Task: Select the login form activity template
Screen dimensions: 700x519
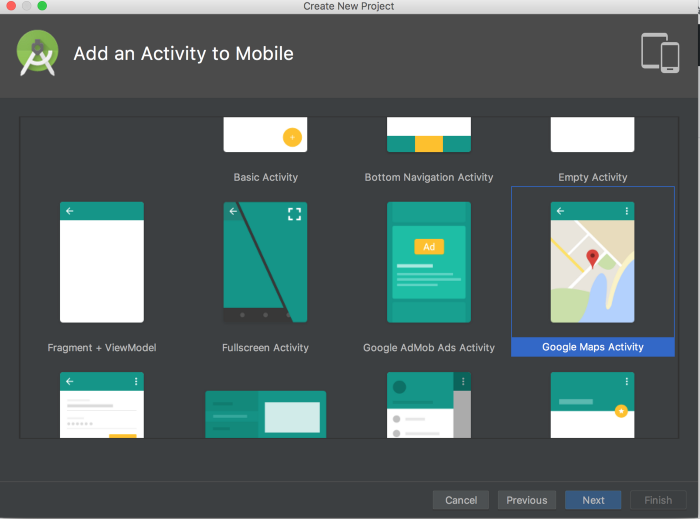Action: [x=102, y=405]
